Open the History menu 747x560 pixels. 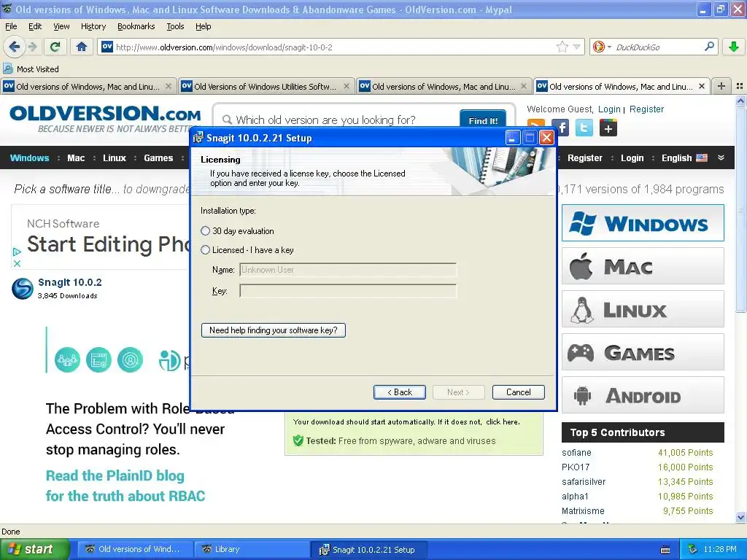coord(93,26)
